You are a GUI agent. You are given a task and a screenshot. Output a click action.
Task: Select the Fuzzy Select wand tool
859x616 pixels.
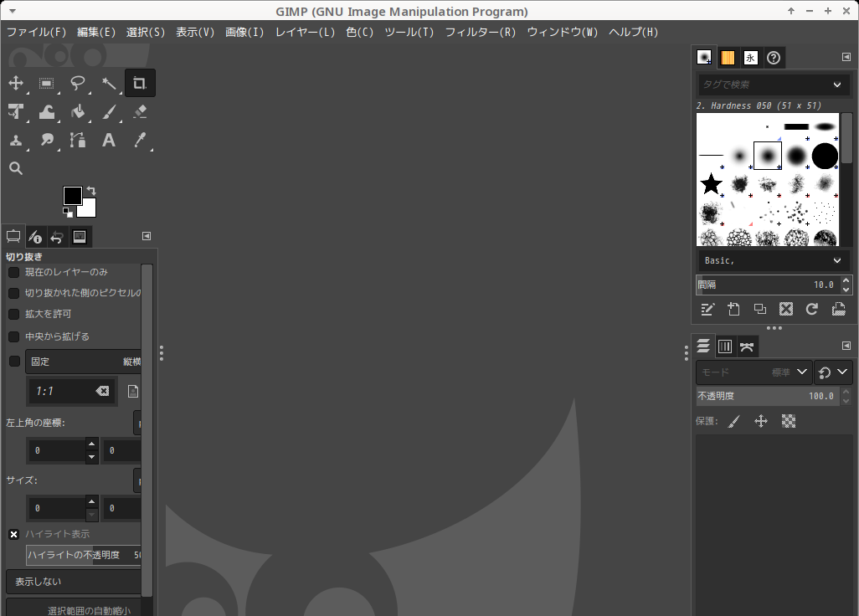[109, 83]
